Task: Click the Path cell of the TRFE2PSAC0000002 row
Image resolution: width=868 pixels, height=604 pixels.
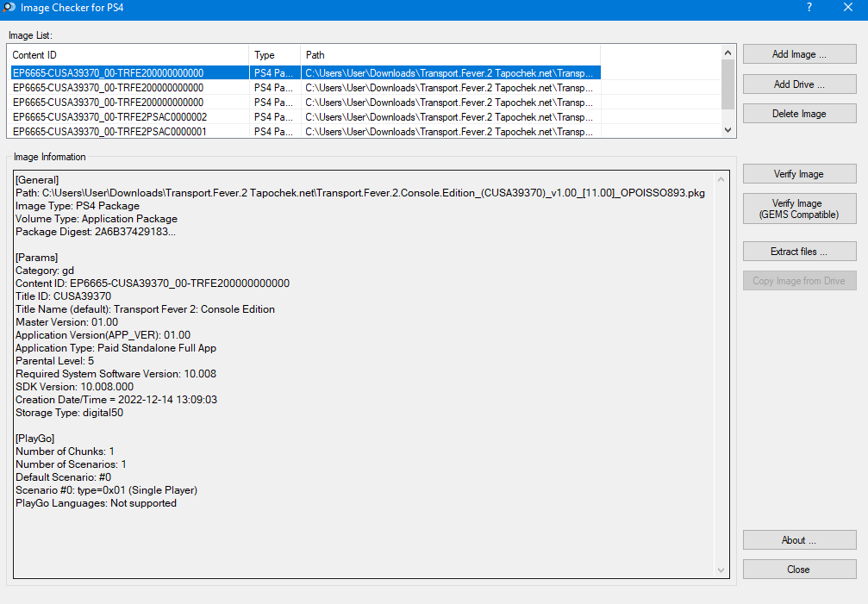Action: tap(449, 116)
